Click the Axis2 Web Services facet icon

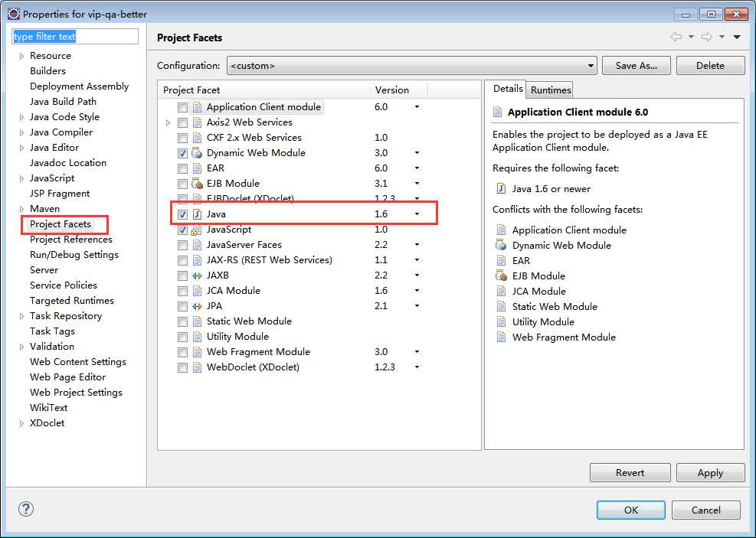click(x=197, y=122)
